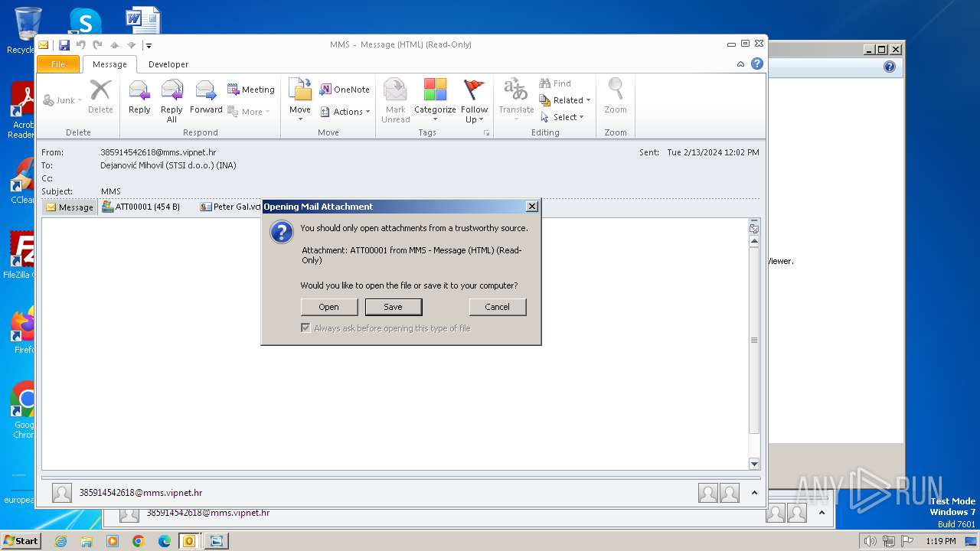Switch to the Message ribbon tab

tap(109, 64)
